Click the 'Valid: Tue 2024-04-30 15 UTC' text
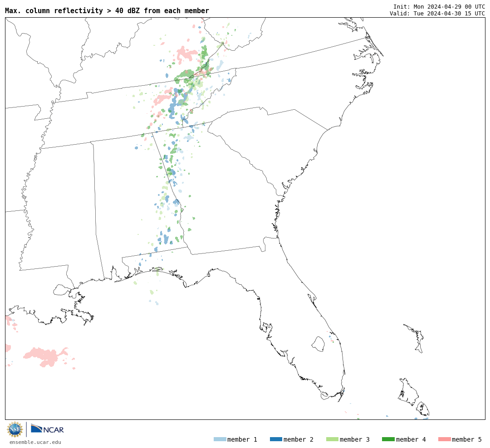 coord(437,14)
